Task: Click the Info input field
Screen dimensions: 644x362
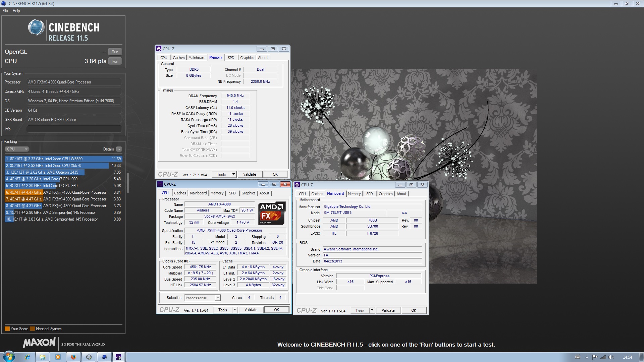Action: (x=74, y=129)
